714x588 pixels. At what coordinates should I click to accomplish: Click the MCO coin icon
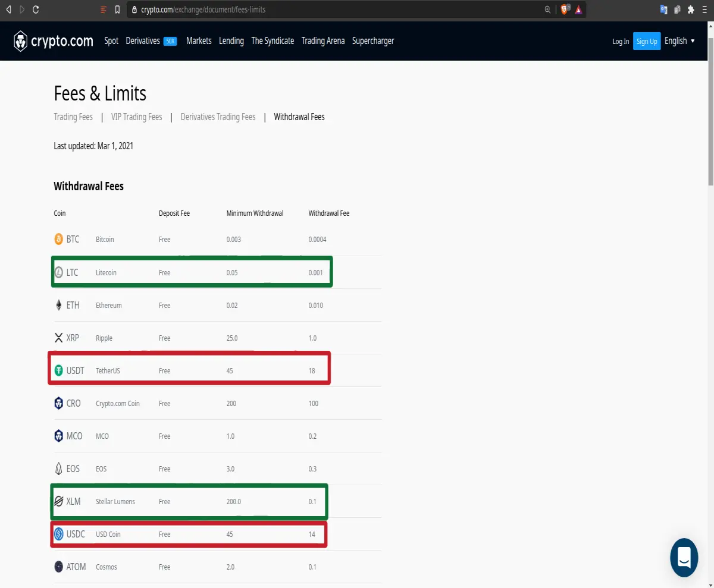58,436
